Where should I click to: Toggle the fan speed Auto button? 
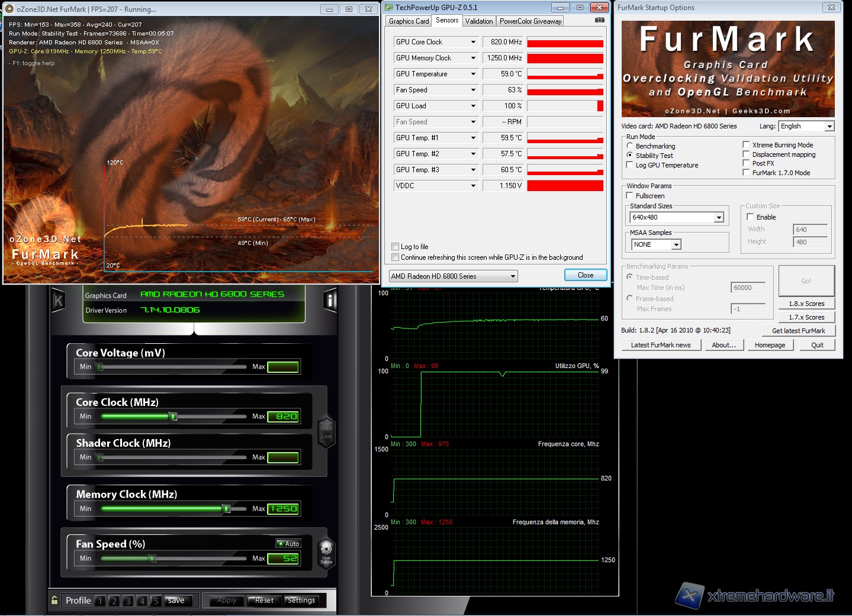coord(289,544)
